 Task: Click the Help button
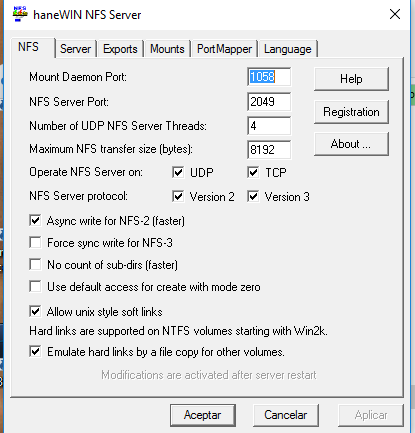(x=351, y=79)
